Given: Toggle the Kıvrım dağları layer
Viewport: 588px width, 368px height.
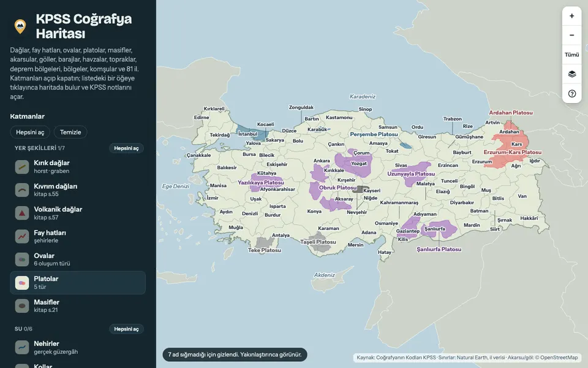Looking at the screenshot, I should pyautogui.click(x=78, y=190).
